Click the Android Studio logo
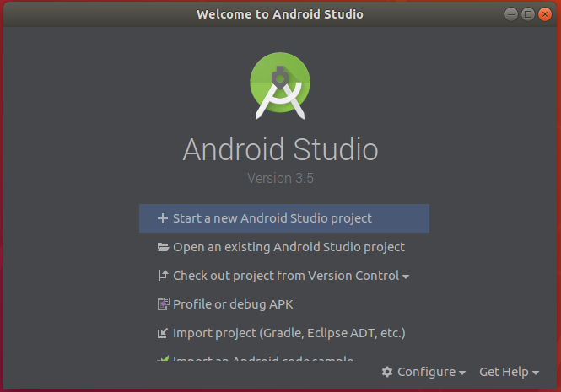561x392 pixels. tap(280, 86)
